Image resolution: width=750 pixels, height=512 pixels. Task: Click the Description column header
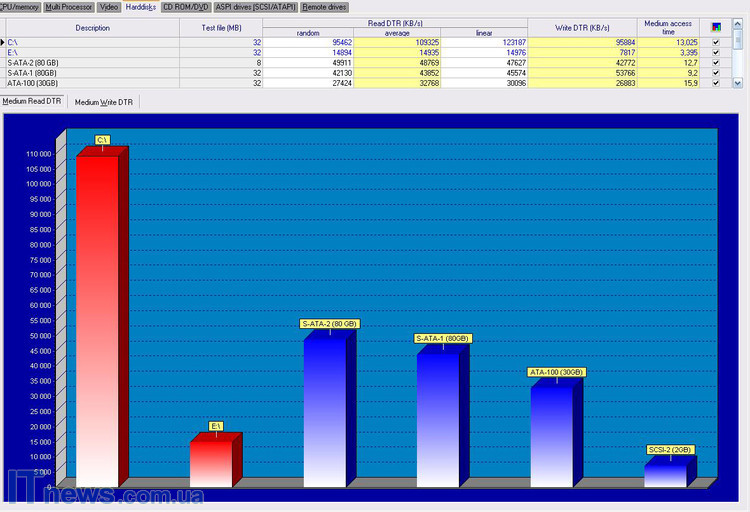point(92,27)
